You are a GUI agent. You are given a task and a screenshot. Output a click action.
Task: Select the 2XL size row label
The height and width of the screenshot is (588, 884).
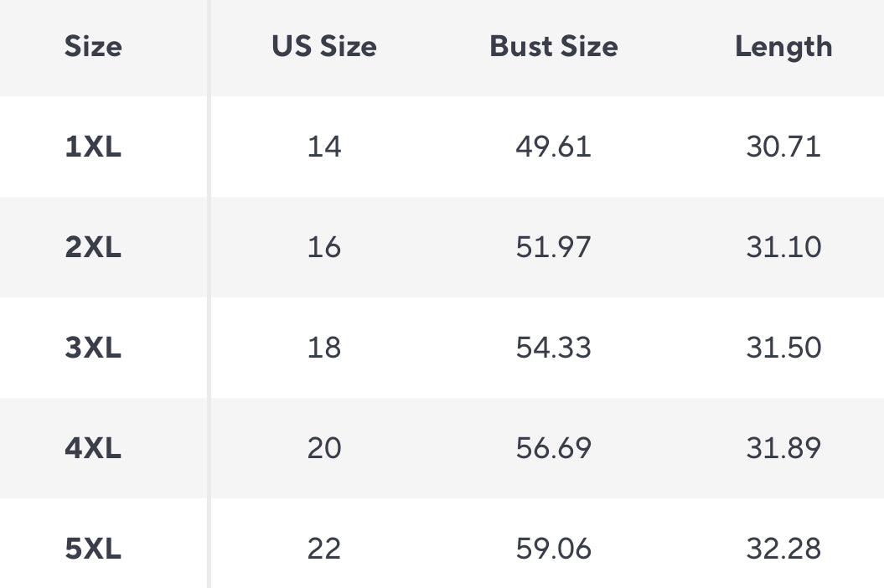point(93,248)
